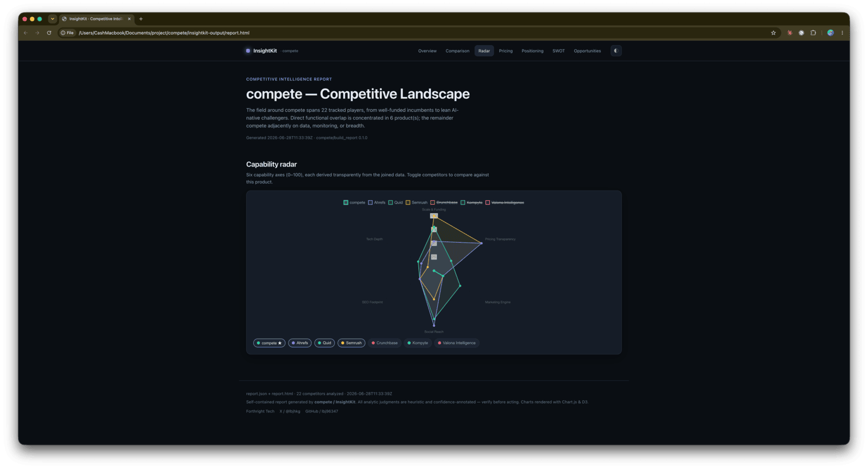Click the 'Scale & Funding' axis label
The image size is (868, 469).
tap(434, 210)
